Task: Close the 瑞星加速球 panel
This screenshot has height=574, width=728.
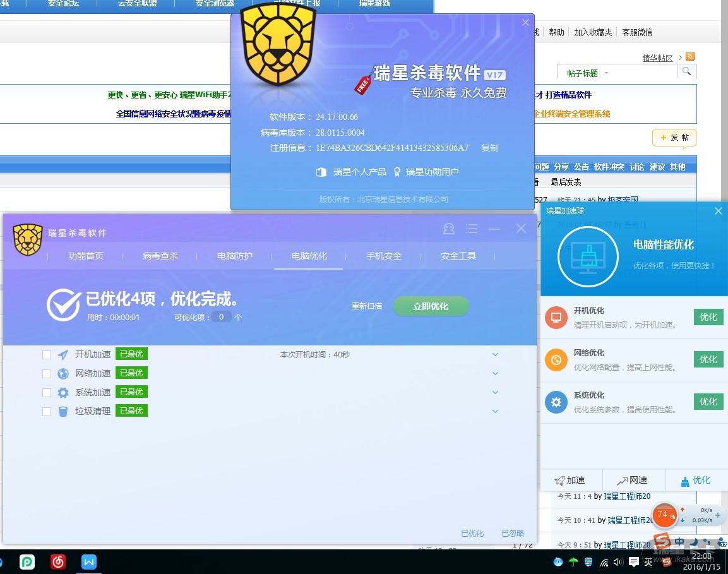Action: click(x=719, y=211)
